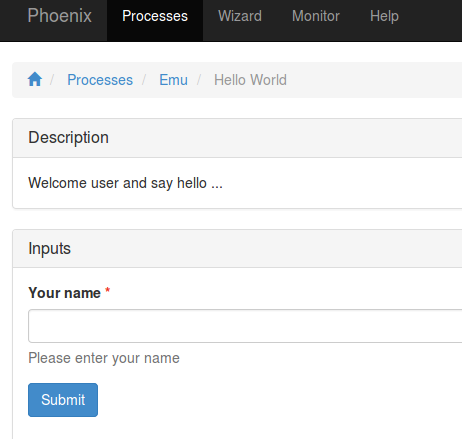Click the blue Submit button
This screenshot has width=462, height=439.
[63, 400]
